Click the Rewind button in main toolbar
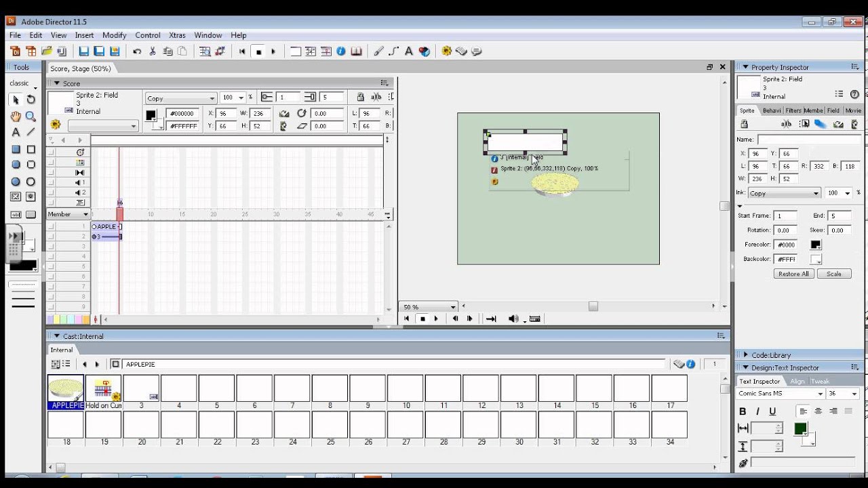This screenshot has height=488, width=868. coord(242,51)
